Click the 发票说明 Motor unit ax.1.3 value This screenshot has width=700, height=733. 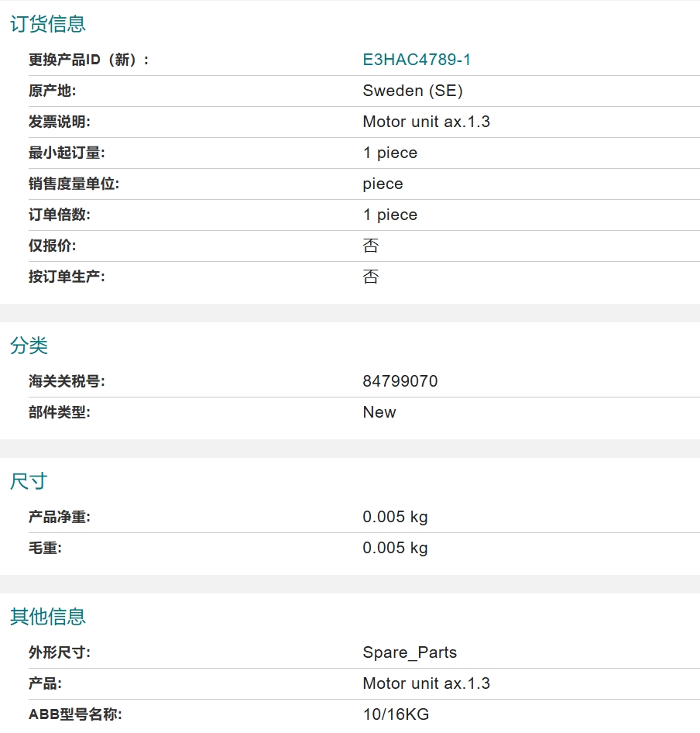point(426,122)
